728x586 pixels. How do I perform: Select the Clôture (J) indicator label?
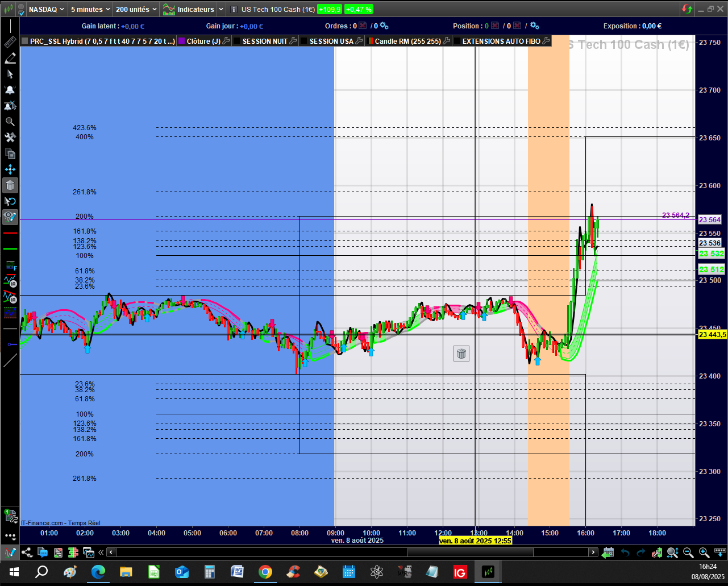(203, 41)
